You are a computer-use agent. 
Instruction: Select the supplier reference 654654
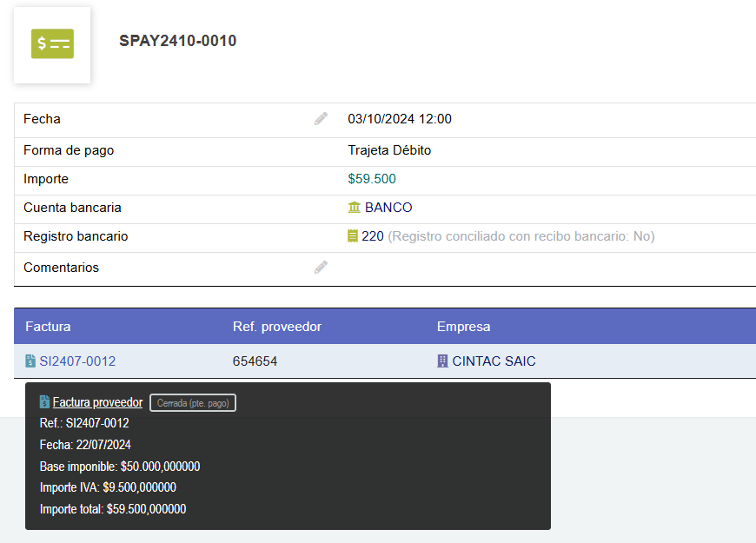pyautogui.click(x=255, y=359)
